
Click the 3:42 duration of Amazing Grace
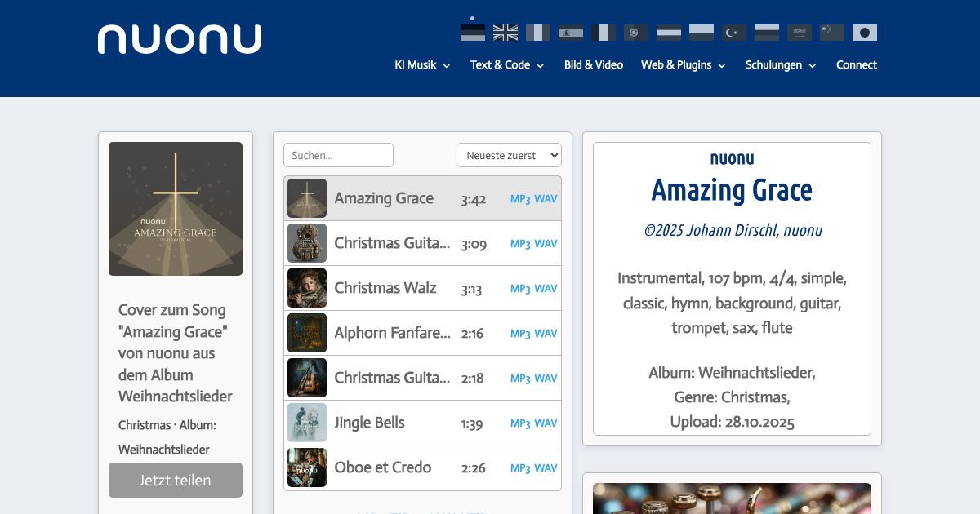point(474,199)
